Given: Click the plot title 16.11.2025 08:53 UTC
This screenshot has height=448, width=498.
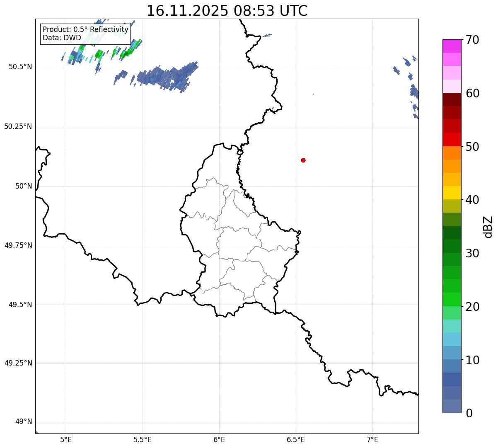Looking at the screenshot, I should [227, 11].
